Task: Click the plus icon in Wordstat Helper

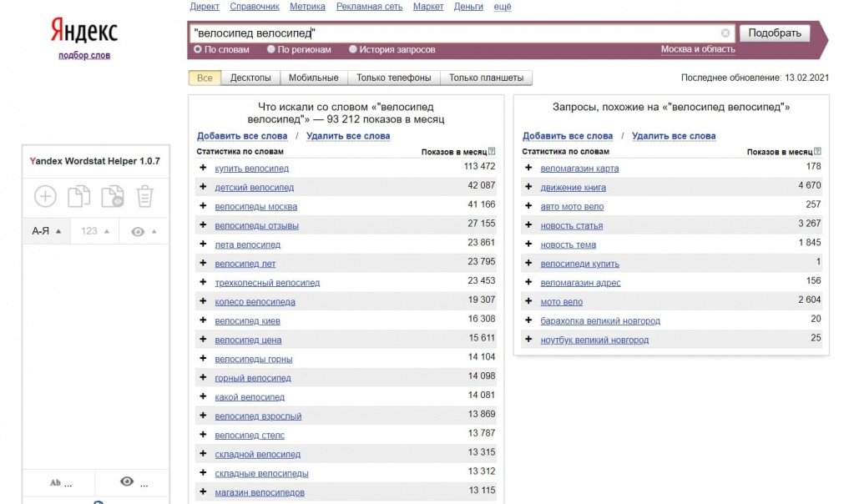Action: click(x=45, y=196)
